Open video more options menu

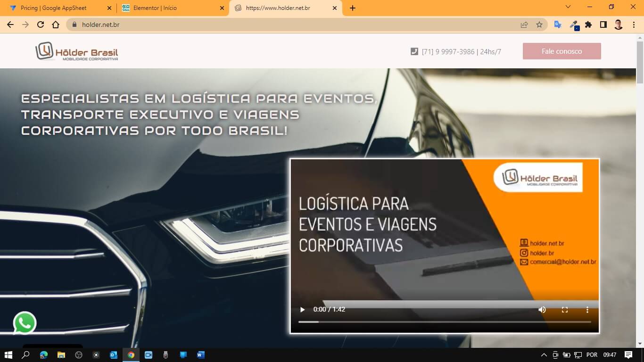point(587,310)
